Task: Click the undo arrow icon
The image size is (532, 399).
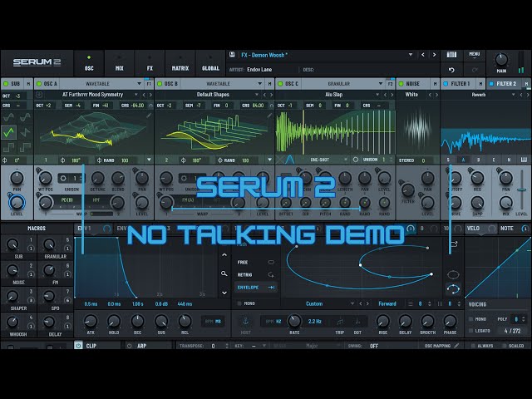Action: click(451, 70)
